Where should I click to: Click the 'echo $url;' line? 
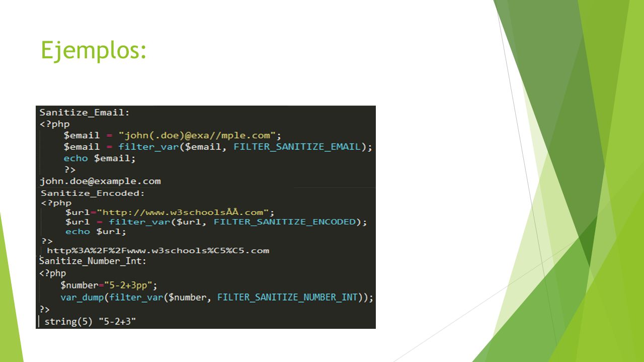click(x=96, y=232)
